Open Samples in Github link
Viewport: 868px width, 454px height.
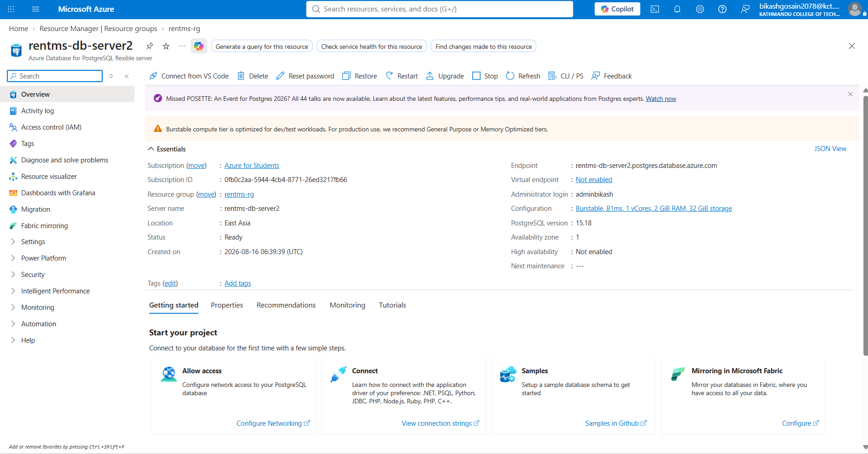tap(616, 423)
